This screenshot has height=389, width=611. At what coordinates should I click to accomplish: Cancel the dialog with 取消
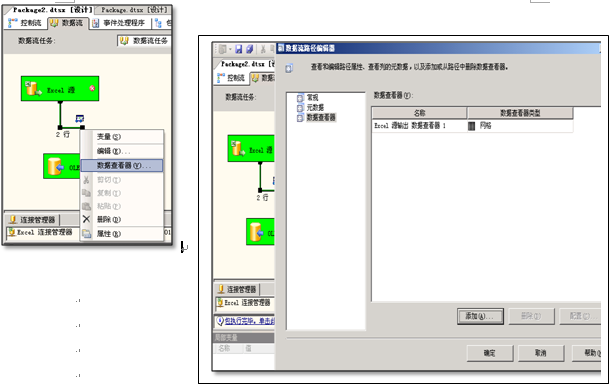click(541, 353)
